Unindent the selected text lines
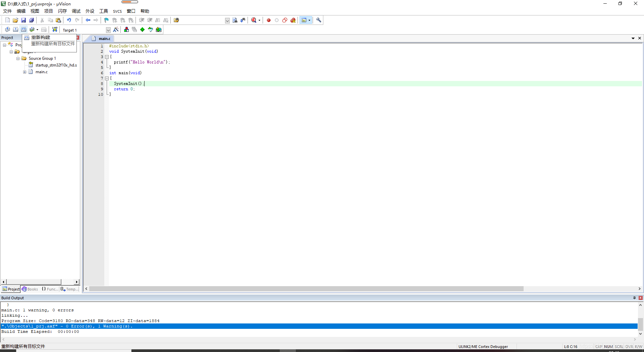Screen dimensions: 644x352 click(x=150, y=20)
